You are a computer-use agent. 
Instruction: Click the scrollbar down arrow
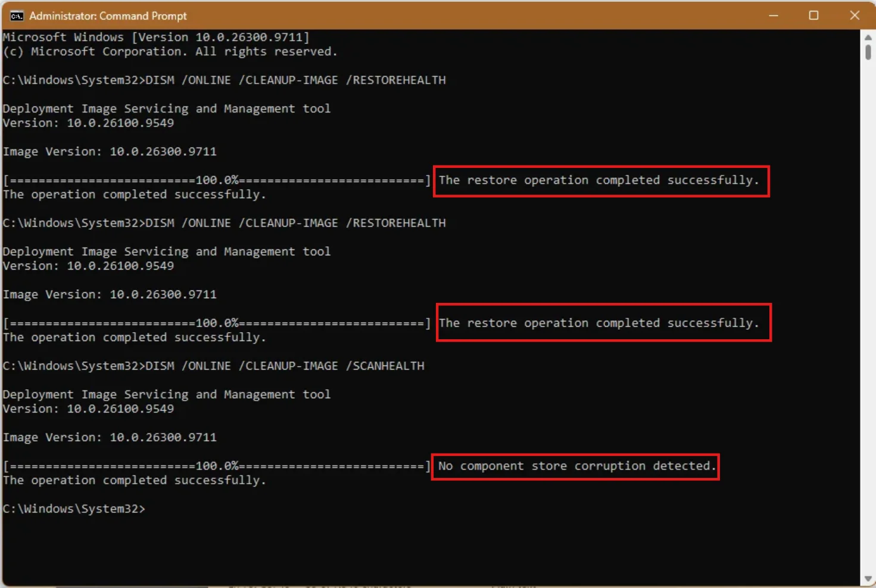(868, 579)
